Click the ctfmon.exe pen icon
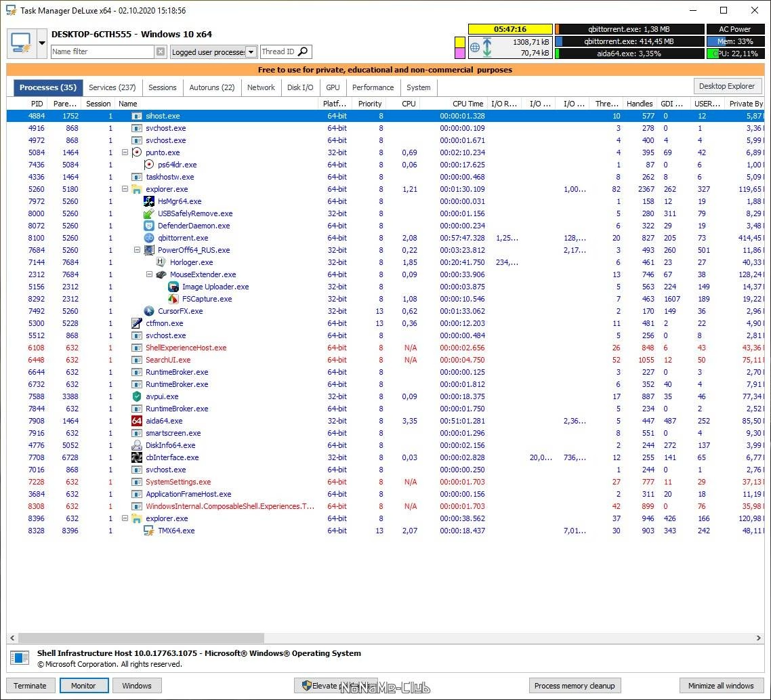 click(x=137, y=323)
